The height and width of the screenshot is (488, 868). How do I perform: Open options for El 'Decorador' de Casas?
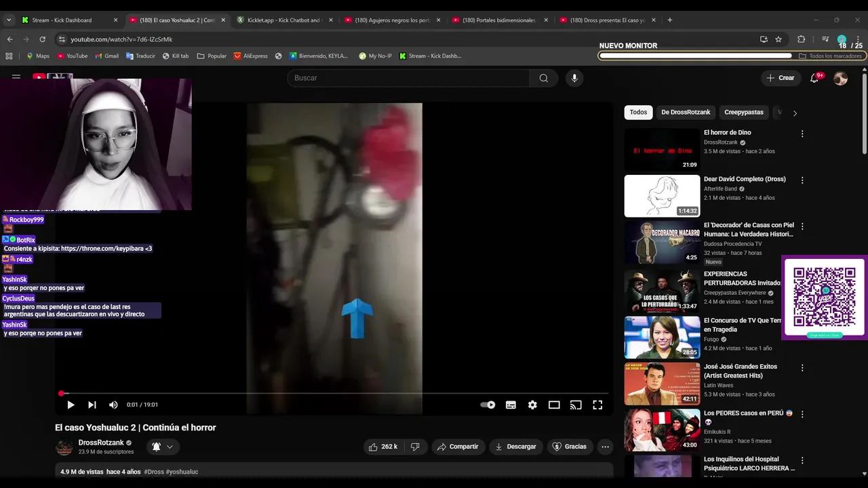coord(802,226)
